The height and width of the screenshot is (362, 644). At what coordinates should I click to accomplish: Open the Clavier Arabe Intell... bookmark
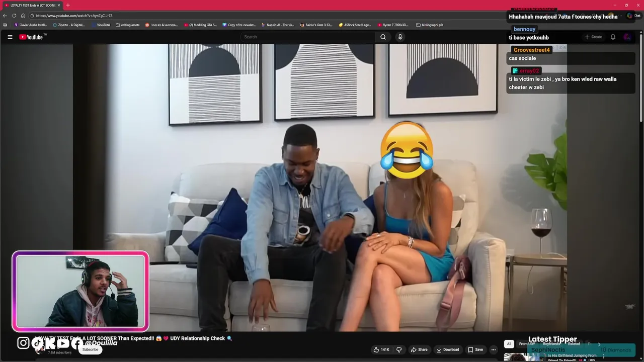pos(31,25)
